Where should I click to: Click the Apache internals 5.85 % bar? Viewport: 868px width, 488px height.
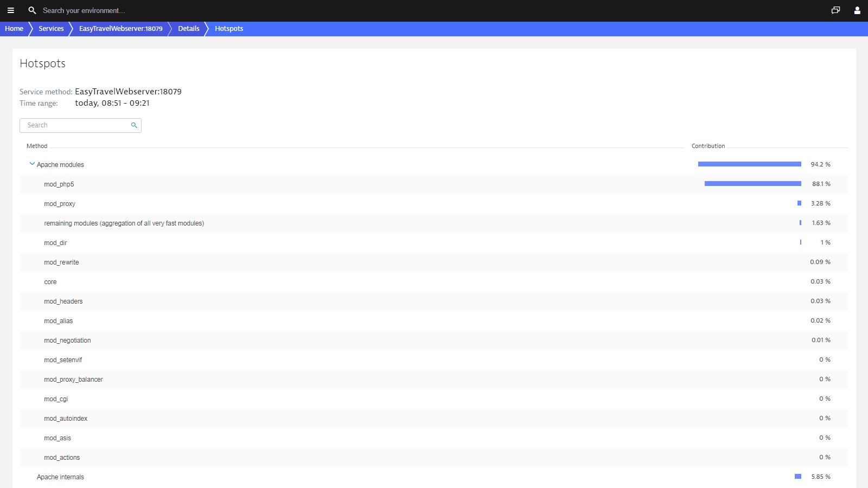798,476
